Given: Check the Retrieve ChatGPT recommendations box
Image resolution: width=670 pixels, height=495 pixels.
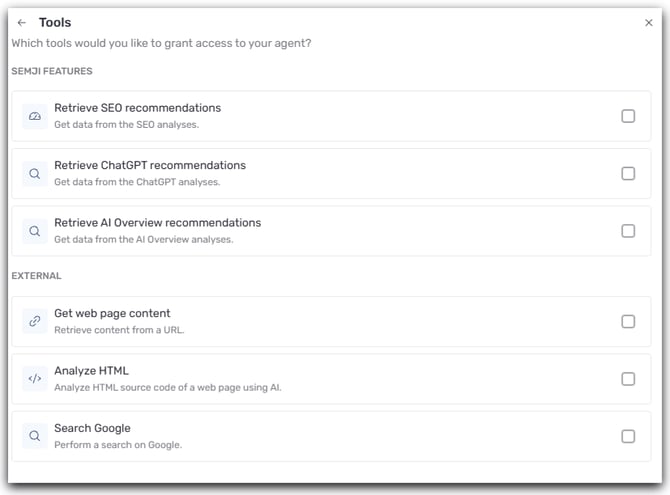Looking at the screenshot, I should 628,173.
